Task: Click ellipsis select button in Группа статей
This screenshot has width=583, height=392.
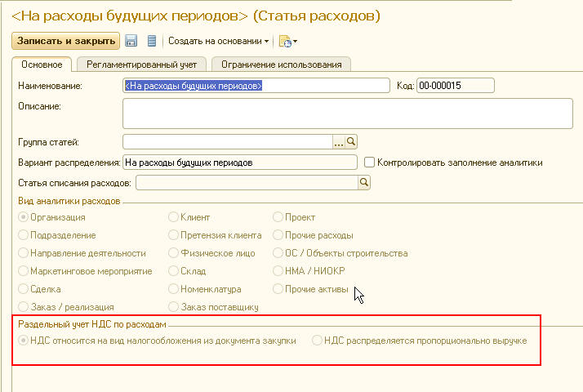Action: pos(339,142)
